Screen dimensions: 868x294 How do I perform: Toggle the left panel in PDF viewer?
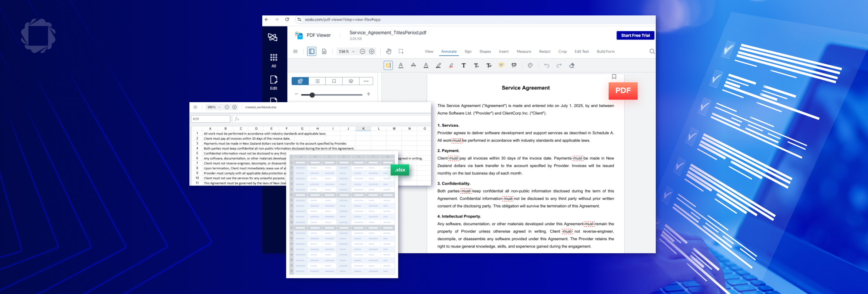[312, 51]
